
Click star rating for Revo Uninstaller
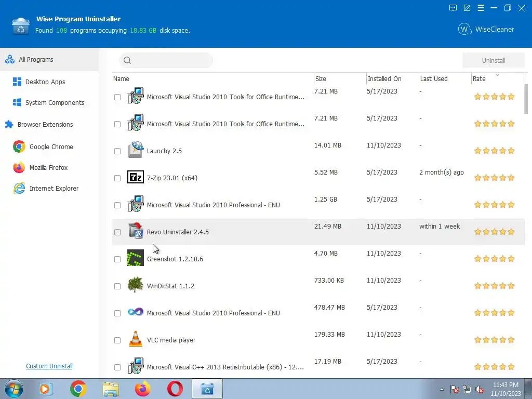495,232
